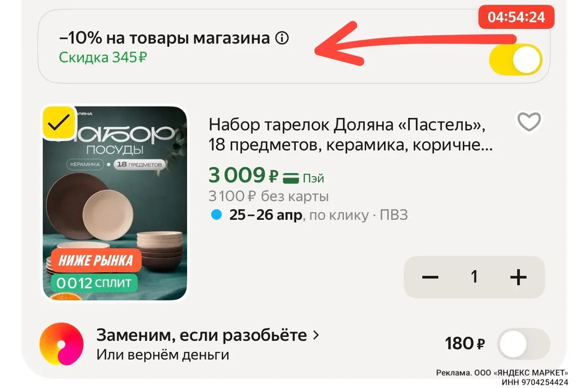Click the 'Ниже рынка' orange badge
This screenshot has height=388, width=588.
(x=96, y=260)
